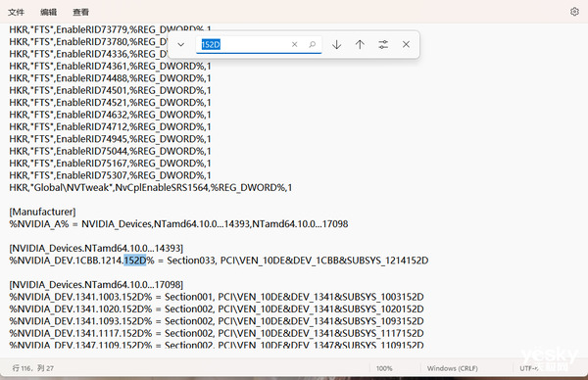Click the %NVIDIA_A% = NVIDIA_Devices line
Viewport: 588px width, 380px height.
(x=178, y=223)
